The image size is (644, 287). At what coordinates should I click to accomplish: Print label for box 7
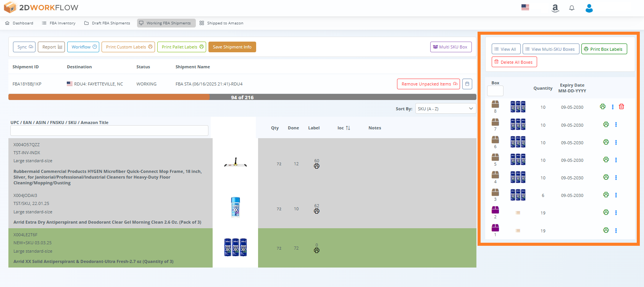[x=606, y=124]
